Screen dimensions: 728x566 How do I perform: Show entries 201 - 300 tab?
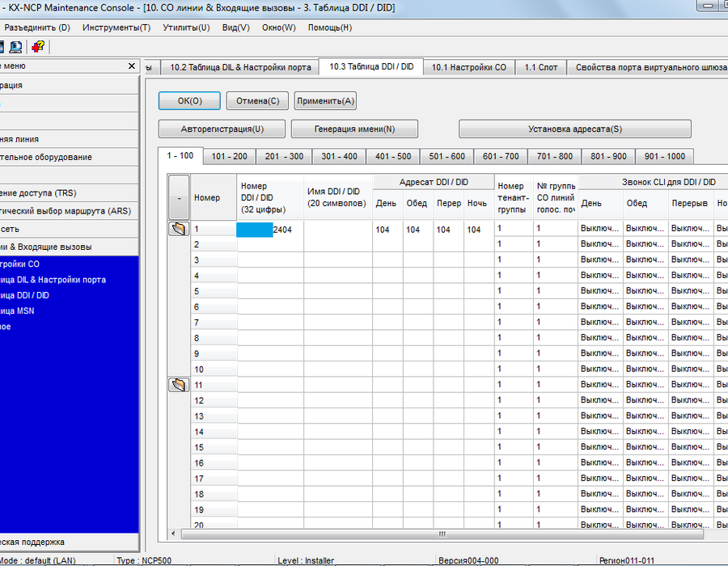coord(284,156)
